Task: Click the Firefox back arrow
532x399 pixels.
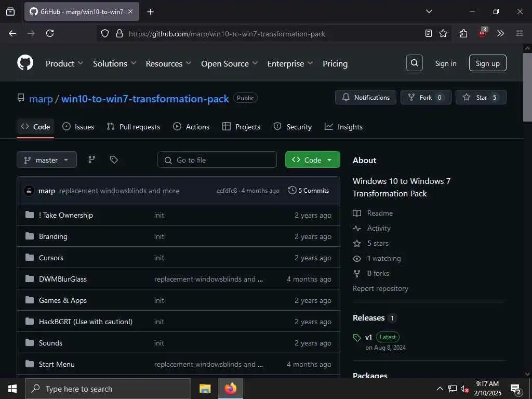Action: click(x=12, y=33)
